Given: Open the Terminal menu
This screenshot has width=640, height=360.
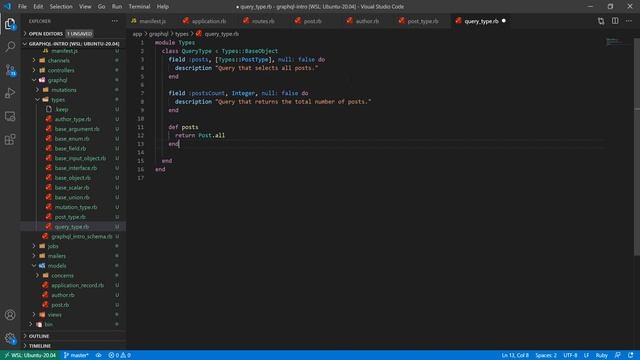Looking at the screenshot, I should [139, 7].
